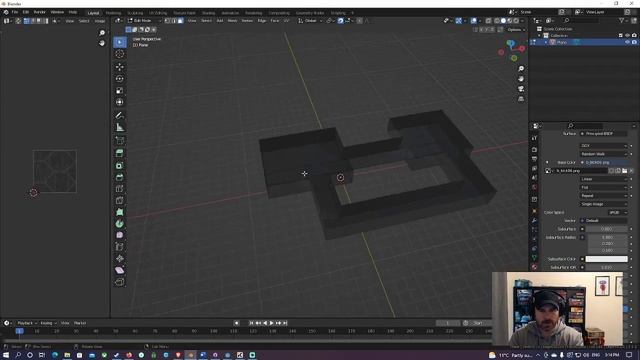The height and width of the screenshot is (360, 640).
Task: Click the Playback button in timeline
Action: 27,323
